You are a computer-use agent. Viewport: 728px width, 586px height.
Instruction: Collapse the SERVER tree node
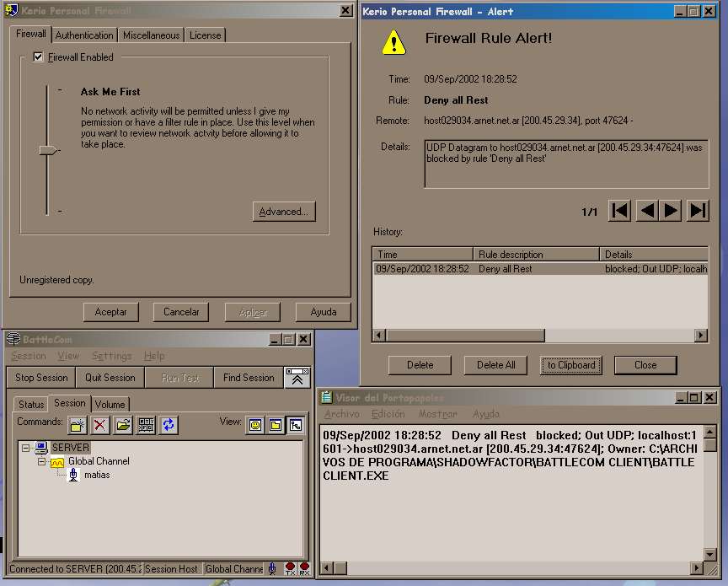tap(26, 448)
